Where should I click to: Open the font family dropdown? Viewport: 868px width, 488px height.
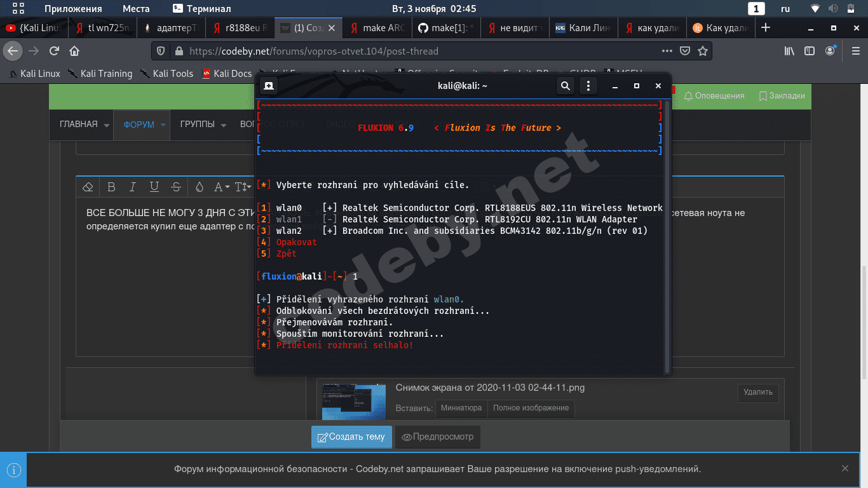tap(222, 187)
